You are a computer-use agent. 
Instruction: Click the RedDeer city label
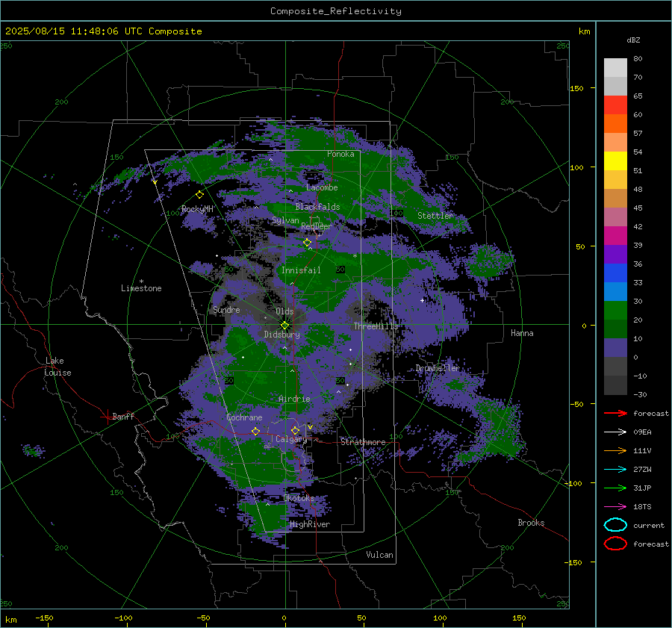click(x=317, y=226)
